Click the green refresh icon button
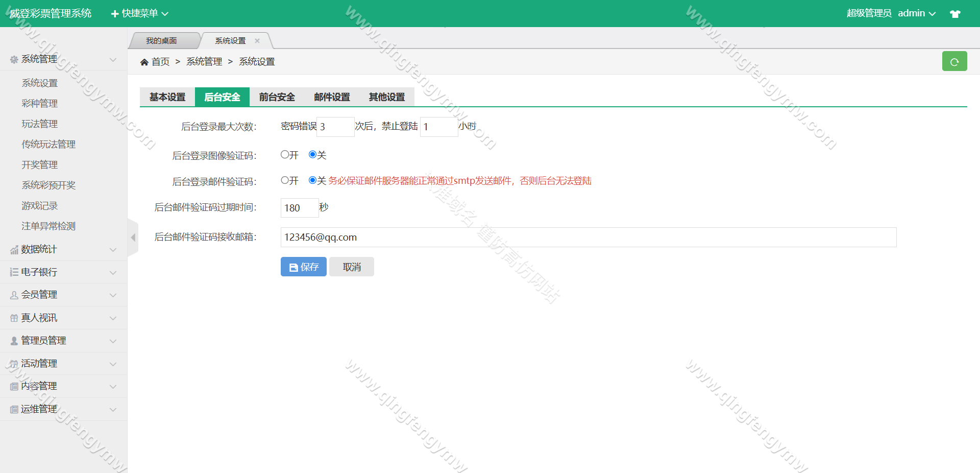Screen dimensions: 980x473 (x=954, y=61)
